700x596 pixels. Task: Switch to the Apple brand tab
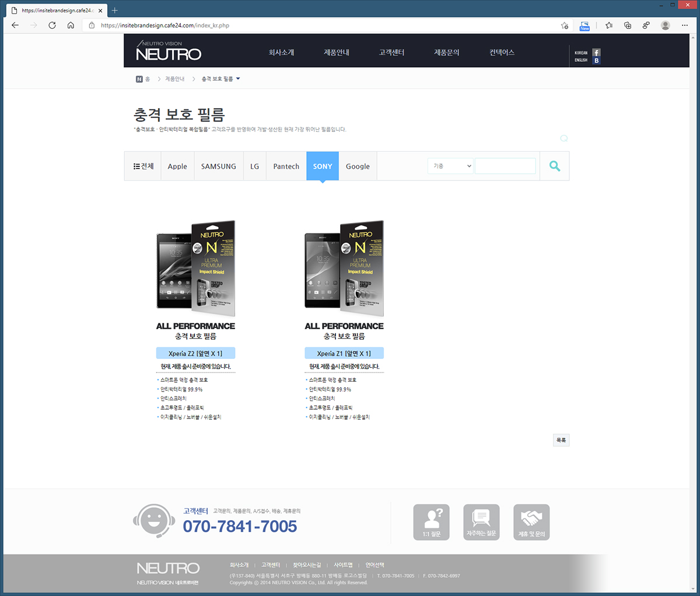coord(177,166)
